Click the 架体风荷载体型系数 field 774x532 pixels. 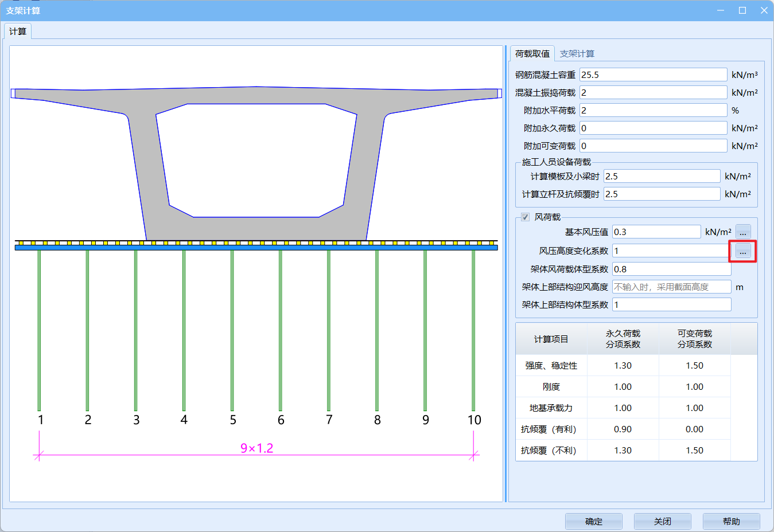(671, 269)
